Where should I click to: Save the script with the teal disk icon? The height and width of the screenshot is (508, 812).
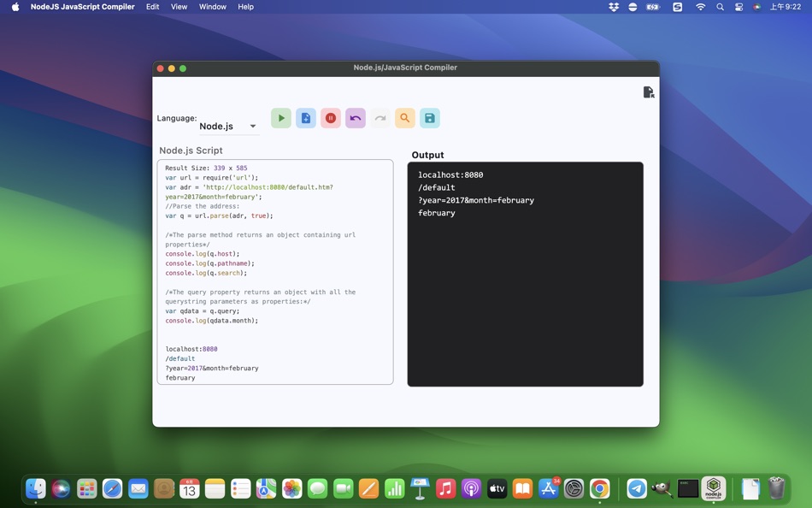click(x=430, y=118)
